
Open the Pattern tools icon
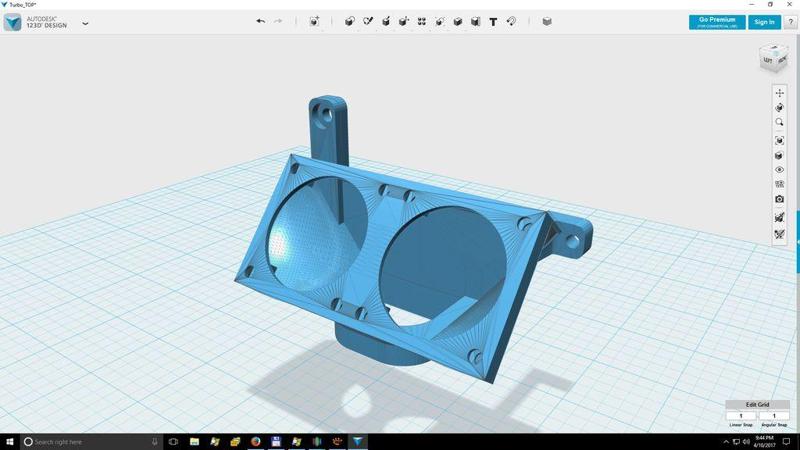(421, 21)
